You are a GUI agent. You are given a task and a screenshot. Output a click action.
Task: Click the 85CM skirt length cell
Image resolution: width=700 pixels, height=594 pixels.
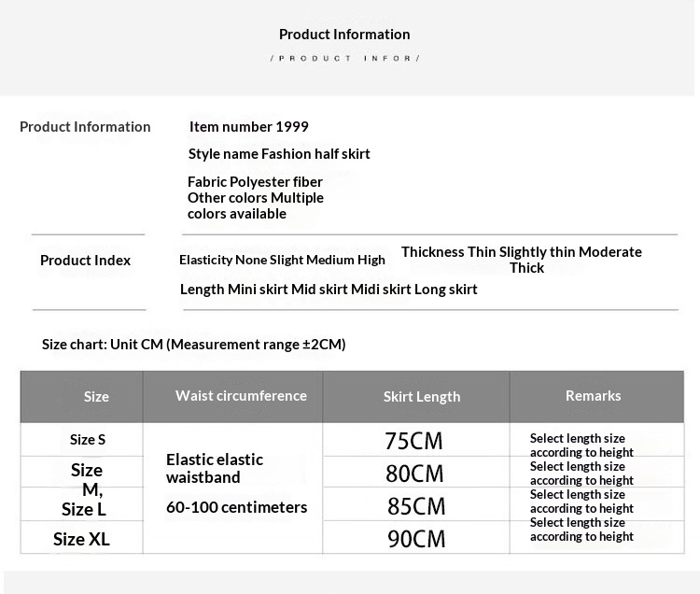coord(415,506)
